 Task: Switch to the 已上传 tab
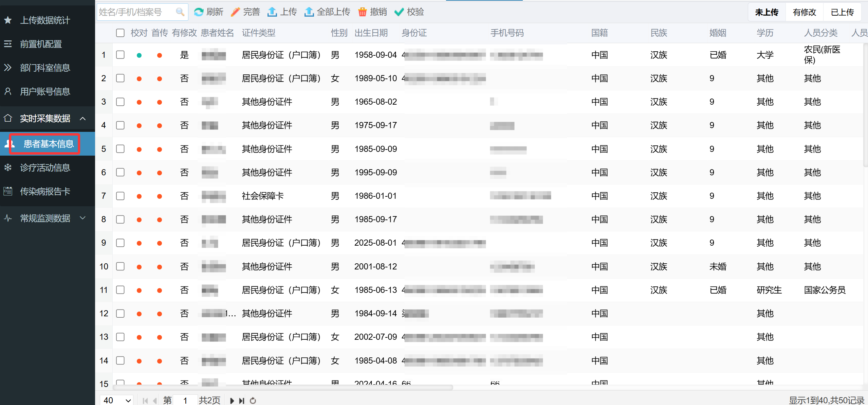[842, 13]
